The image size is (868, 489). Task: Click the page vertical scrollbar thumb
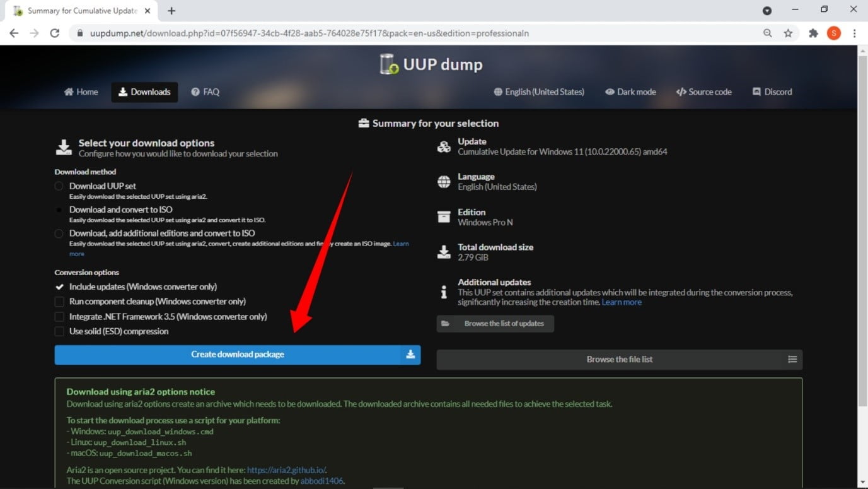pos(862,232)
